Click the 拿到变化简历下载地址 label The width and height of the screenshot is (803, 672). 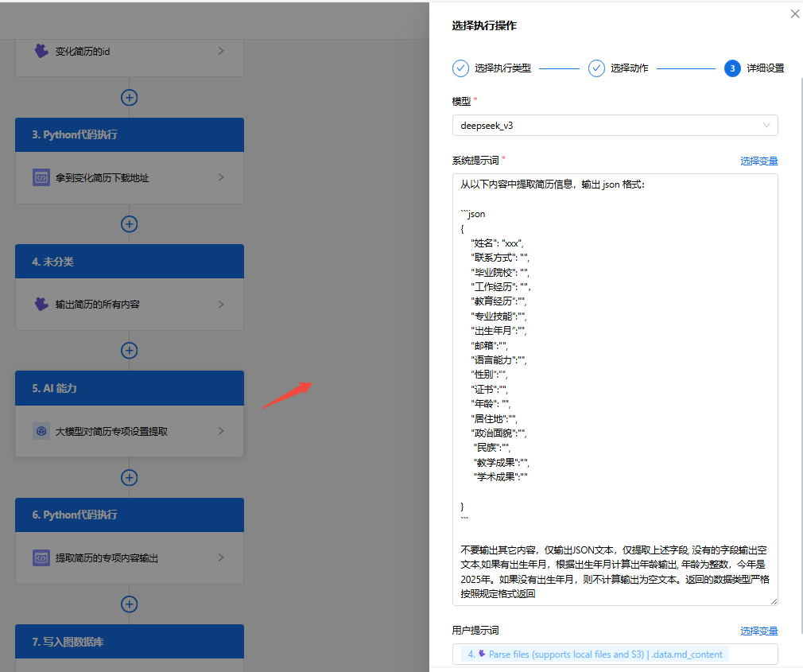point(102,177)
